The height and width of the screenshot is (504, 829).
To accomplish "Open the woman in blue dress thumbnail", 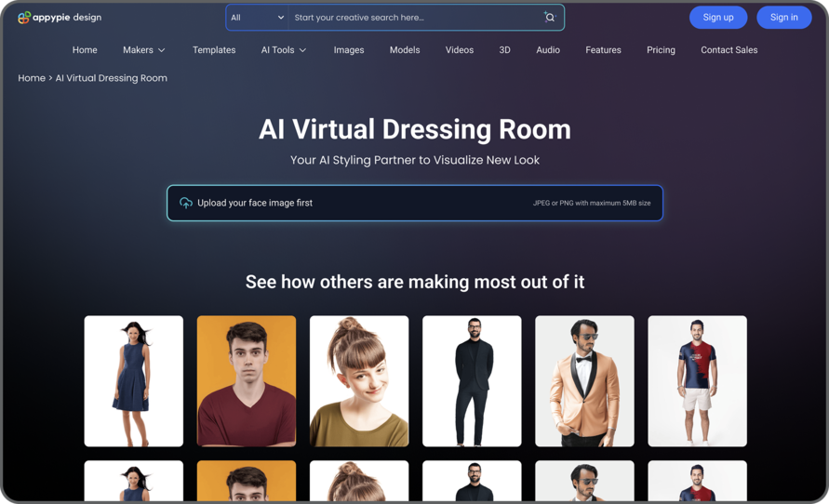I will pyautogui.click(x=134, y=381).
